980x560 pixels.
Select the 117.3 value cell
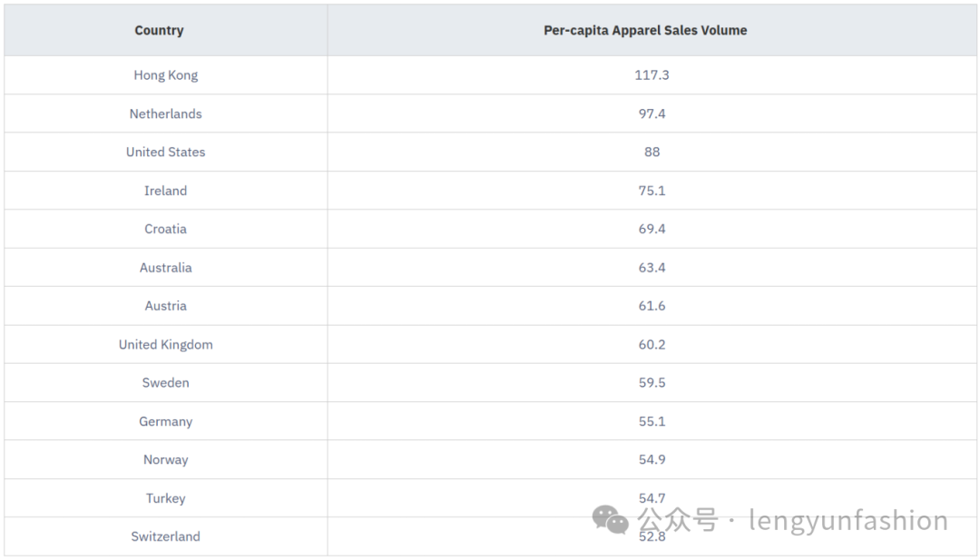click(x=652, y=75)
